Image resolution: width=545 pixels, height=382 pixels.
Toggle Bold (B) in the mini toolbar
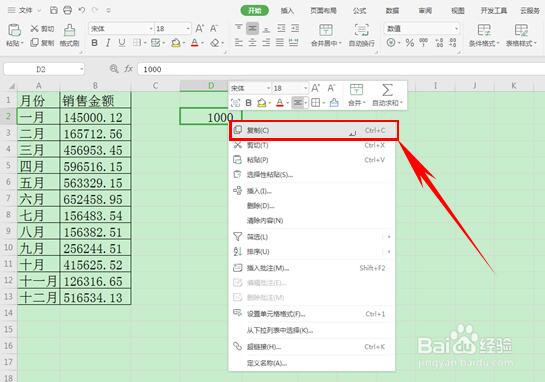(249, 103)
